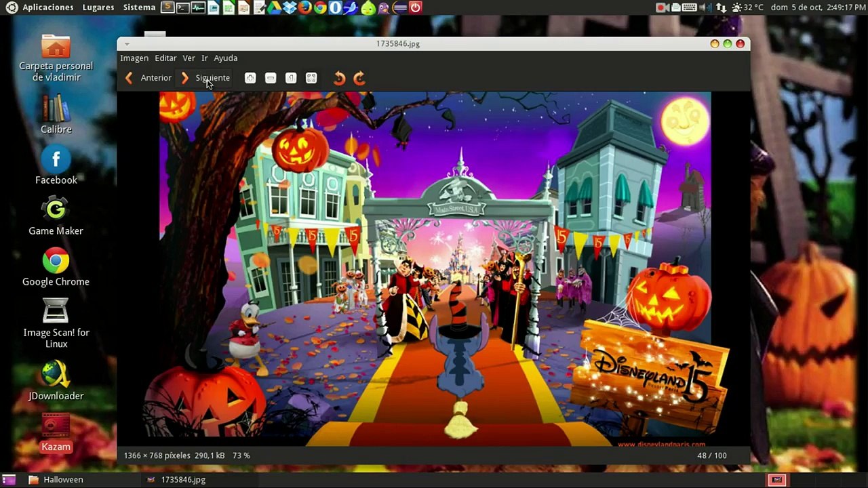Open Carpeta personal de vladimir desktop folder
868x488 pixels.
pyautogui.click(x=56, y=58)
